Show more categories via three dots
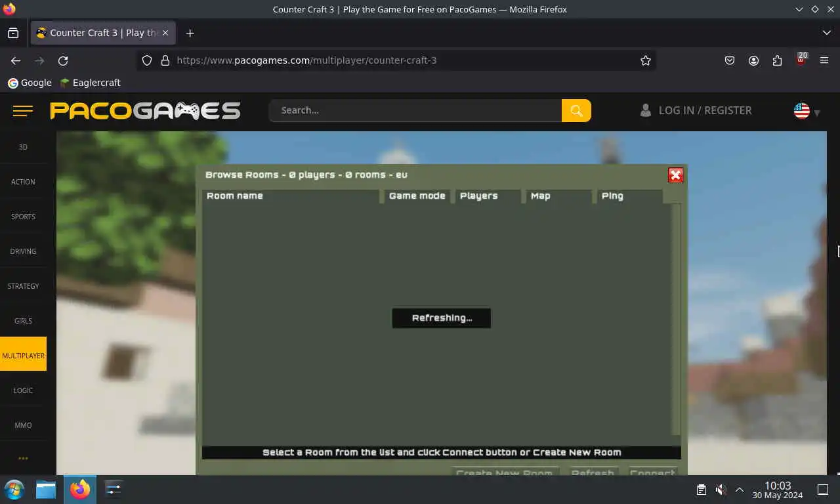Screen dimensions: 840x504 (x=23, y=459)
